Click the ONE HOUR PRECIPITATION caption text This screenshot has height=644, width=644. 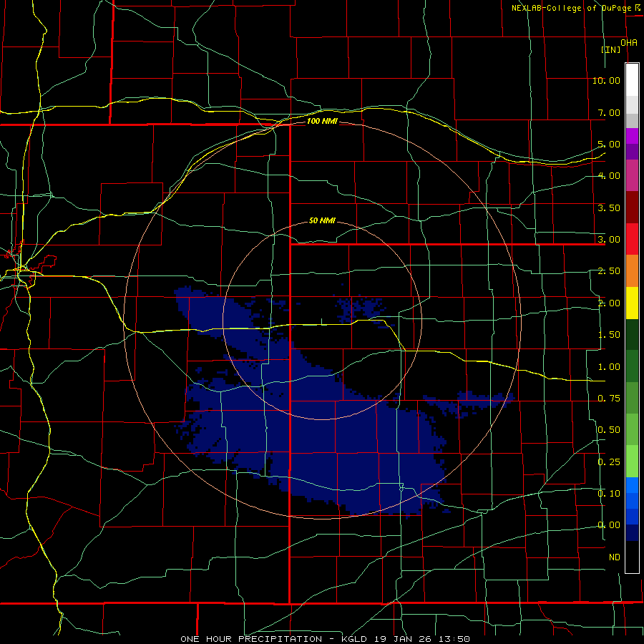(251, 639)
